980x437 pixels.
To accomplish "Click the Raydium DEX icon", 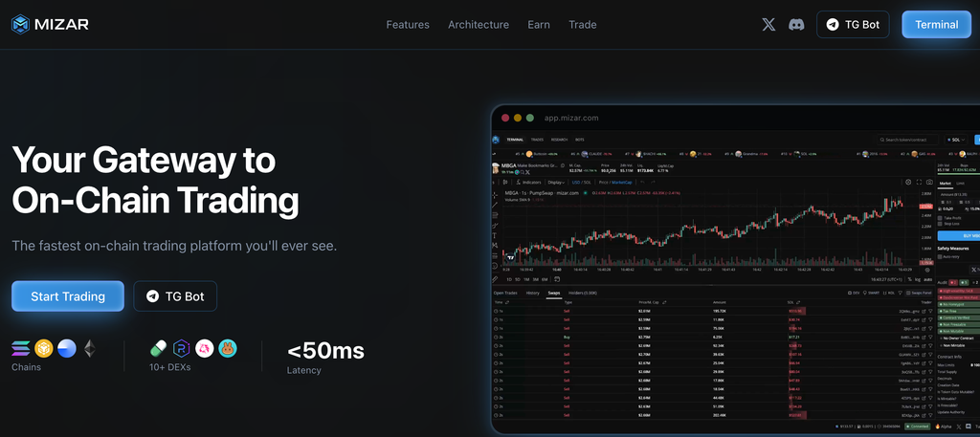I will (182, 348).
